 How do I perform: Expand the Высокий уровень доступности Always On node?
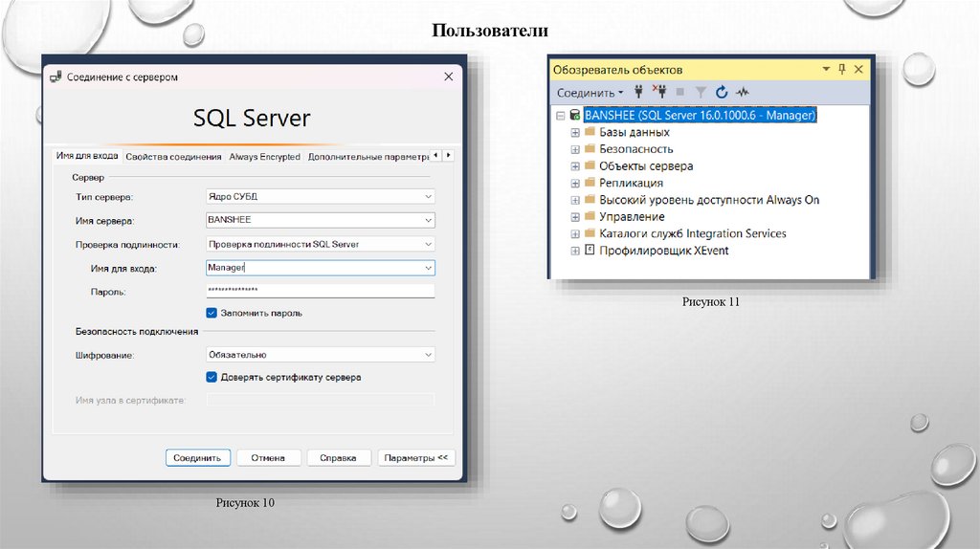click(575, 200)
